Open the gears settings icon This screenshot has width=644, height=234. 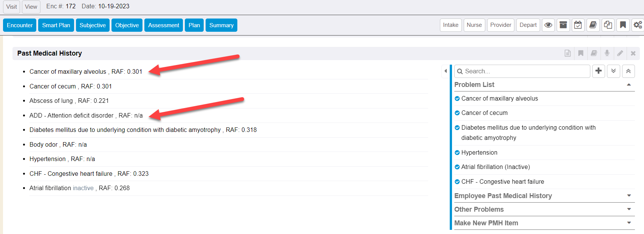(x=638, y=25)
